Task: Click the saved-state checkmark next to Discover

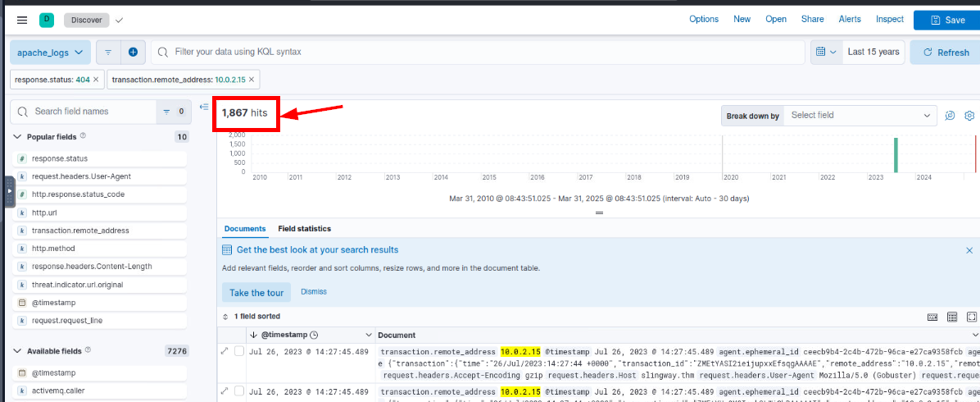Action: point(120,20)
